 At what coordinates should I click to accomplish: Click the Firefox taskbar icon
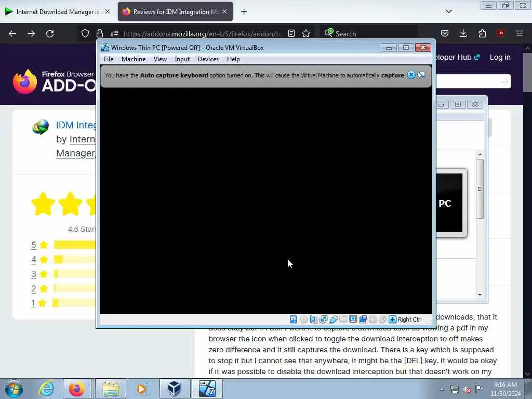click(x=77, y=389)
